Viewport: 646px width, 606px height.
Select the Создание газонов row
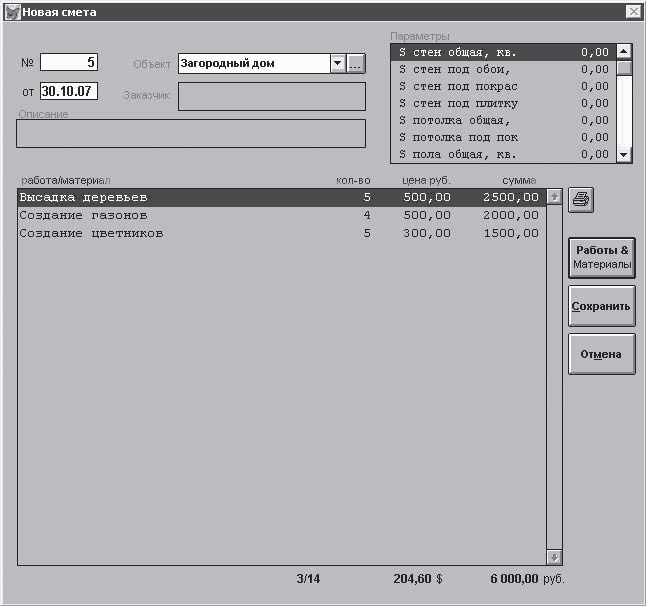pyautogui.click(x=280, y=215)
